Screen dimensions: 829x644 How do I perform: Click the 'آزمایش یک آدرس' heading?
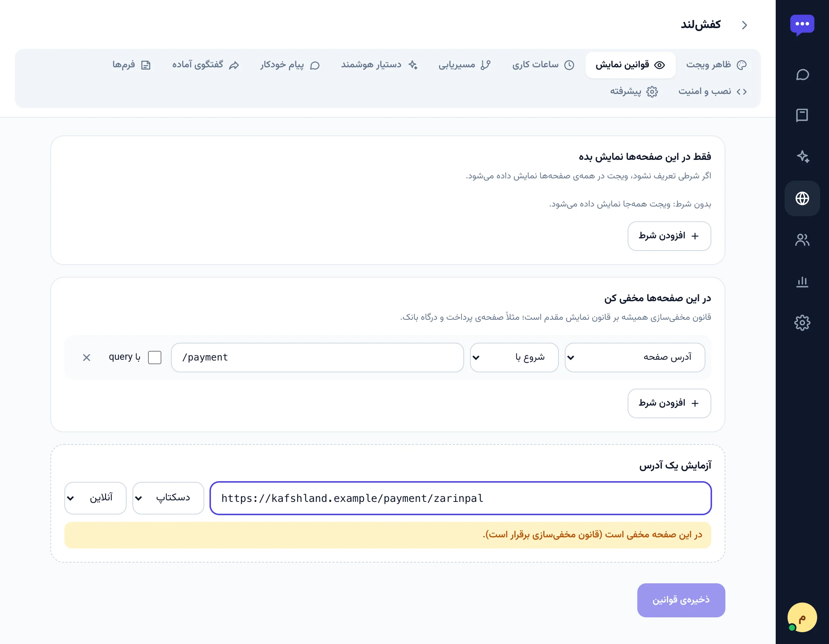(x=675, y=466)
